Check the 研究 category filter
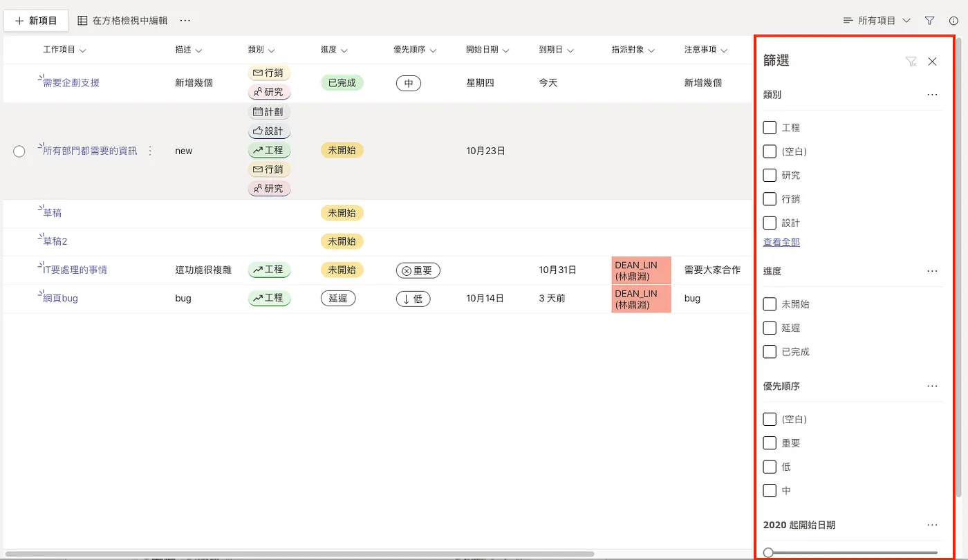The image size is (968, 560). click(770, 176)
